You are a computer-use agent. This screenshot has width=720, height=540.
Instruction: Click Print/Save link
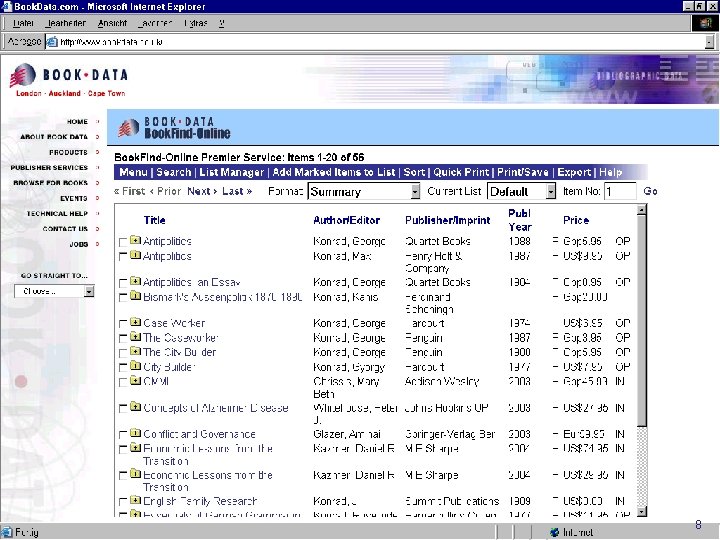click(523, 172)
